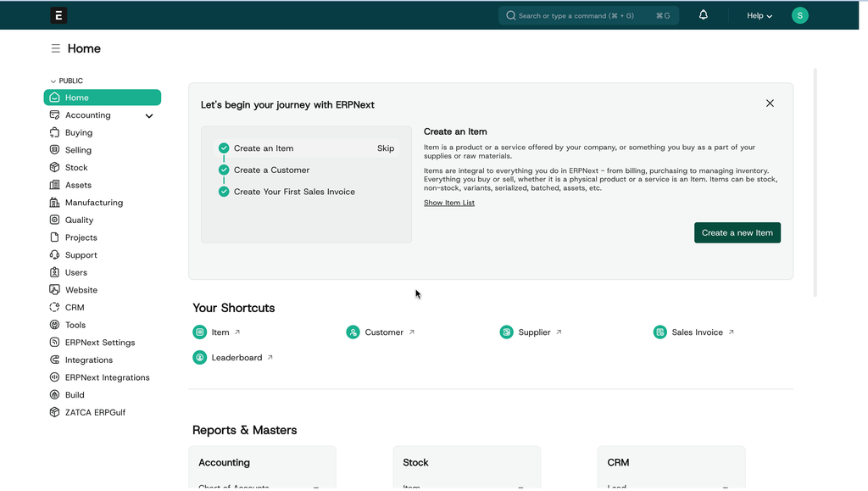The image size is (868, 491).
Task: Click the Customer shortcut round icon
Action: coord(353,332)
